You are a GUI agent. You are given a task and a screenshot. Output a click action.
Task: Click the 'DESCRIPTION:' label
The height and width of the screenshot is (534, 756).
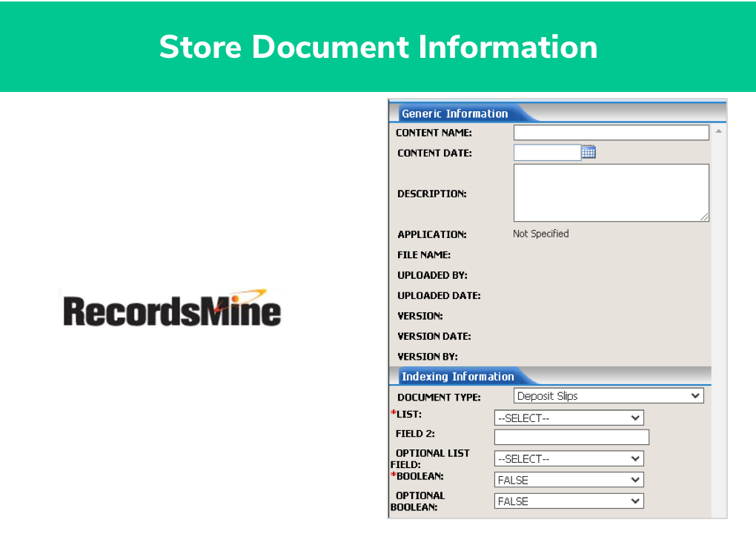(431, 194)
